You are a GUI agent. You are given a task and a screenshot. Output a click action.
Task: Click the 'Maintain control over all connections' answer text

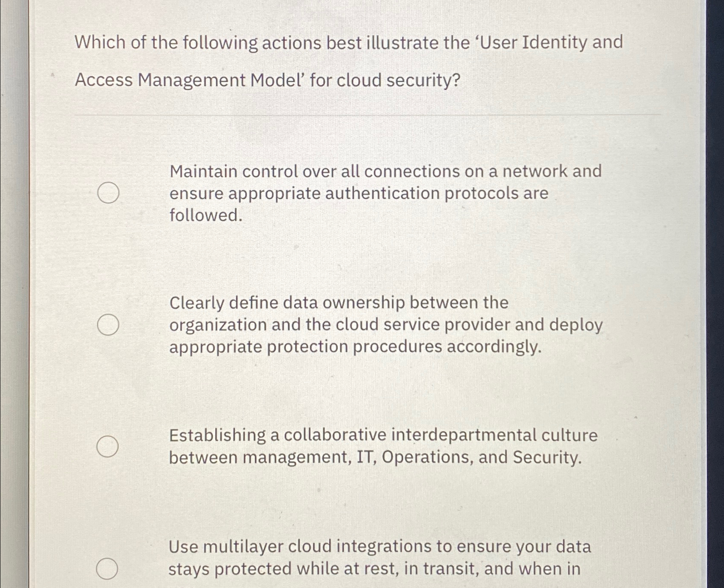point(384,193)
